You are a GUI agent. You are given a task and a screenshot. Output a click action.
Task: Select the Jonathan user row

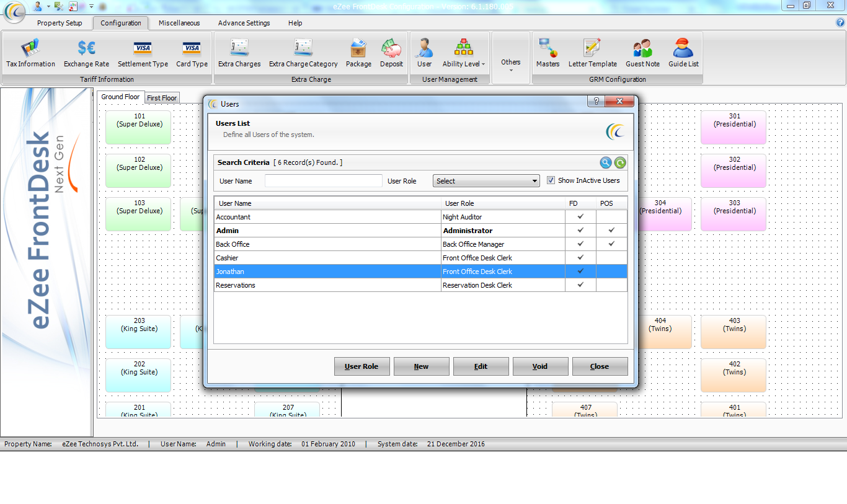(x=420, y=272)
